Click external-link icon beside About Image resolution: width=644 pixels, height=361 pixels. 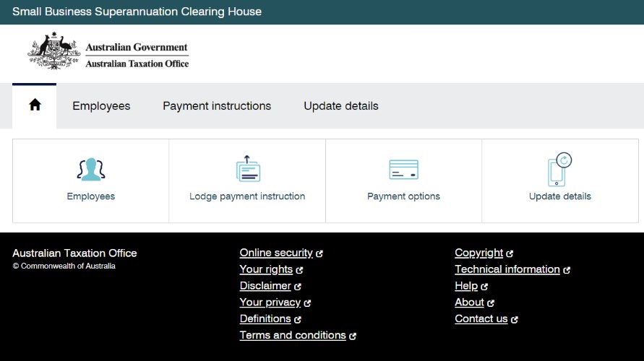tap(491, 303)
